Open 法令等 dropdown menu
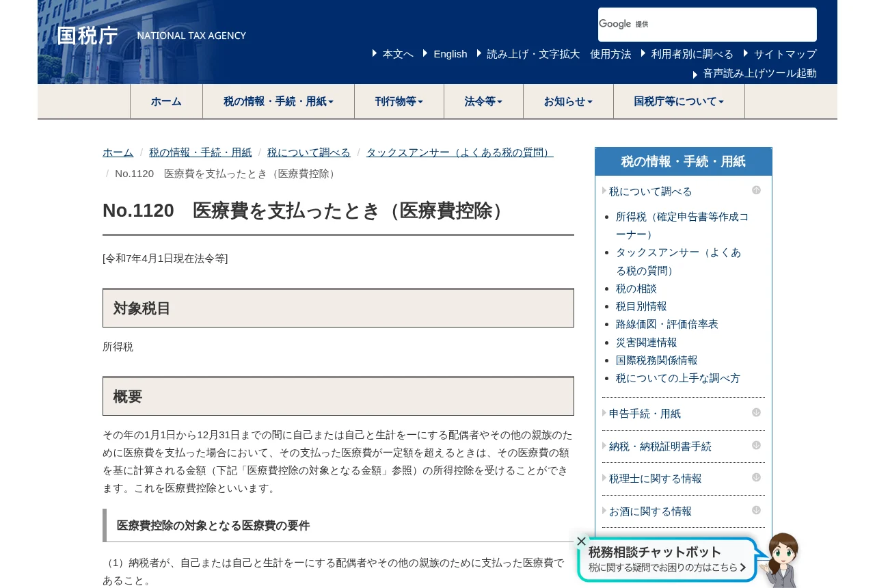Viewport: 875px width, 588px height. (483, 101)
